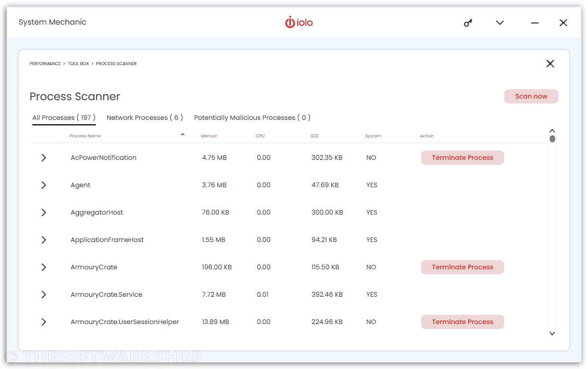Viewport: 588px width, 369px height.
Task: Expand the ArmouryCrate.UserSessionHelper row
Action: pos(43,322)
